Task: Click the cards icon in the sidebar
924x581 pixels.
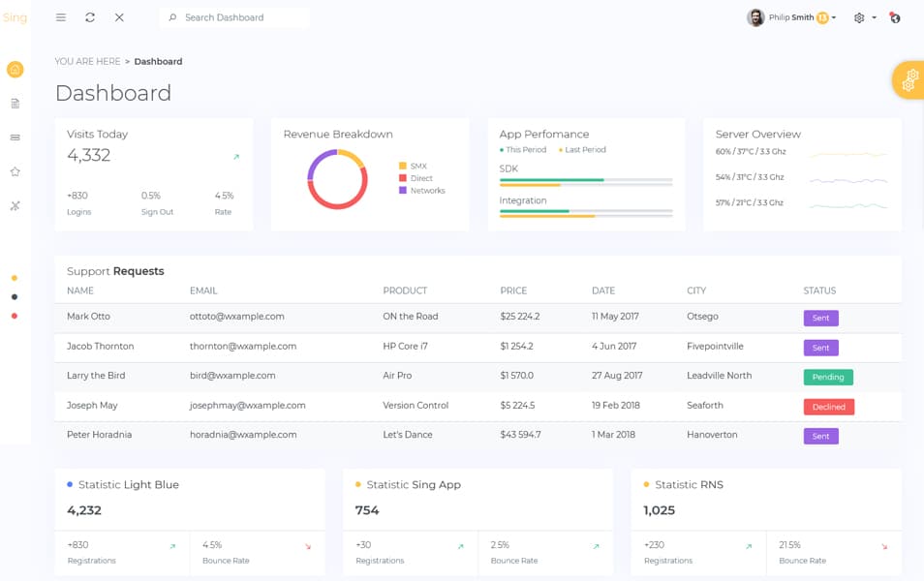Action: tap(14, 137)
